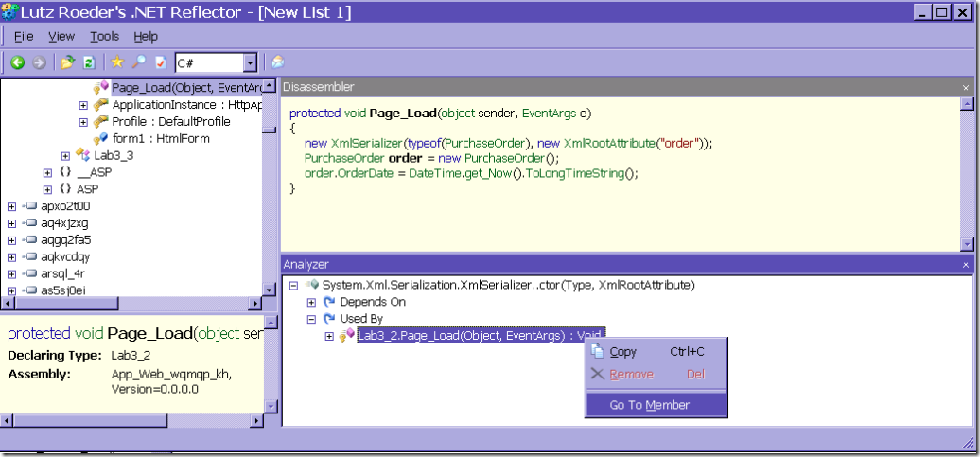Expand the Lab3_2.Page_Load analyzer node
The image size is (980, 457).
click(330, 336)
